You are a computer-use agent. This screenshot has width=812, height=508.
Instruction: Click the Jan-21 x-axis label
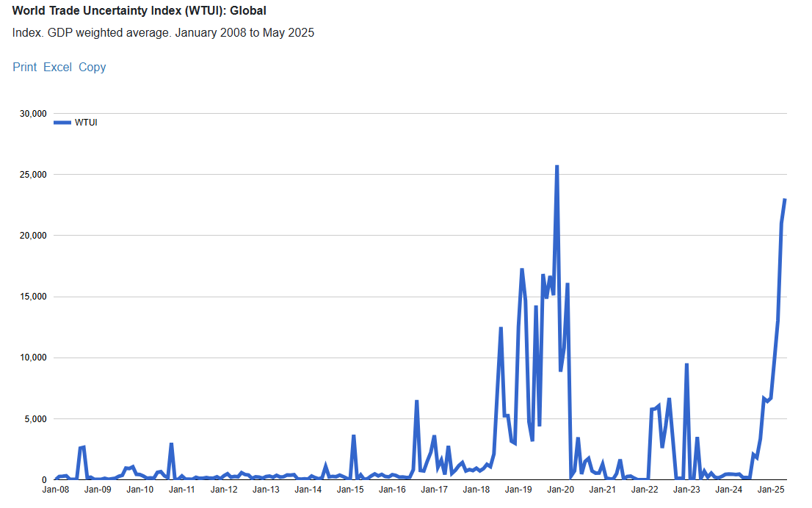click(x=602, y=490)
